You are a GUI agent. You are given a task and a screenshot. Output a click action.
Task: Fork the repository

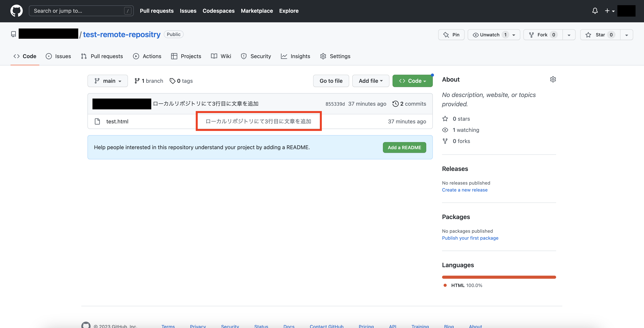click(543, 35)
